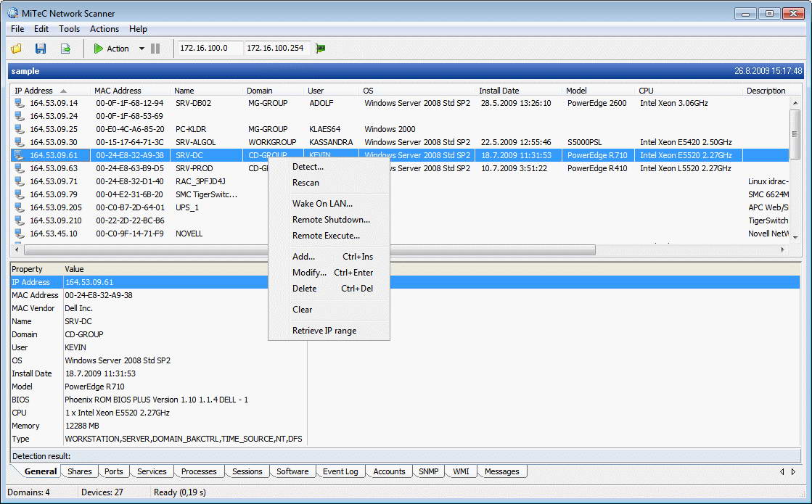Click the network adapter icon beside IP range
This screenshot has width=812, height=504.
tap(321, 49)
